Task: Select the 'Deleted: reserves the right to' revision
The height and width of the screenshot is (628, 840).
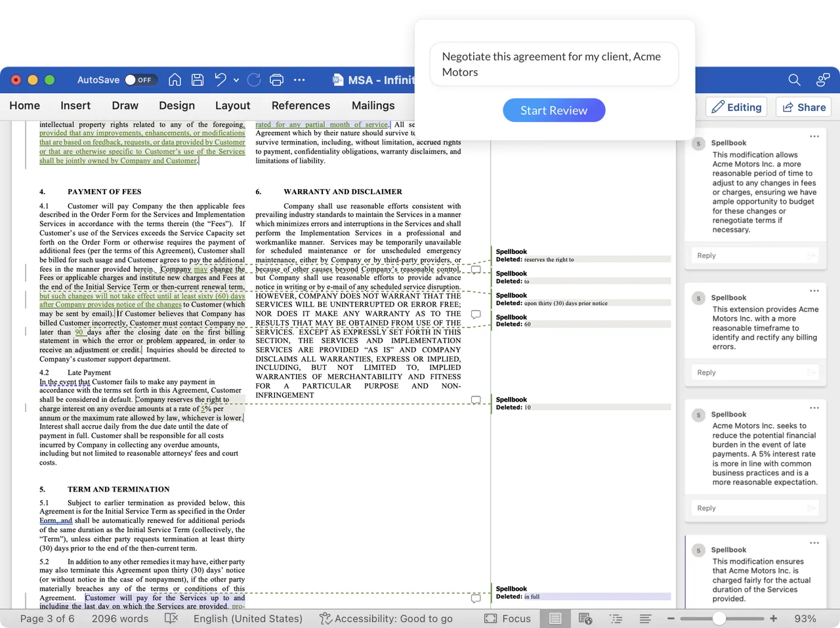Action: (x=583, y=259)
